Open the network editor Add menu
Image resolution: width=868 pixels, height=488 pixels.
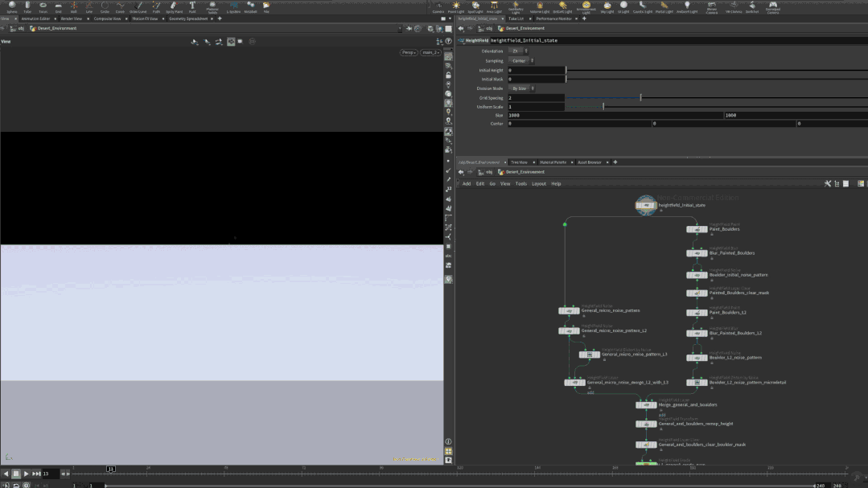click(467, 183)
